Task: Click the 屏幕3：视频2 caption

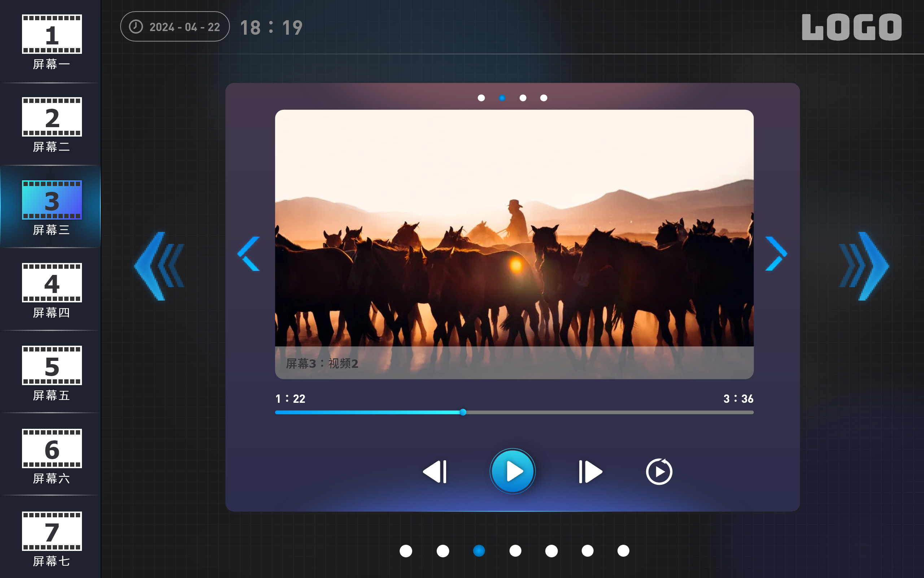Action: click(322, 363)
